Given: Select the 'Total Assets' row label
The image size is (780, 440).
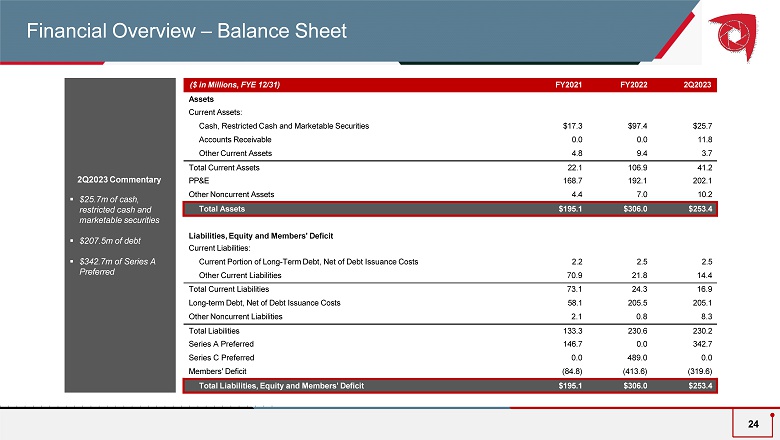Looking at the screenshot, I should pyautogui.click(x=223, y=210).
